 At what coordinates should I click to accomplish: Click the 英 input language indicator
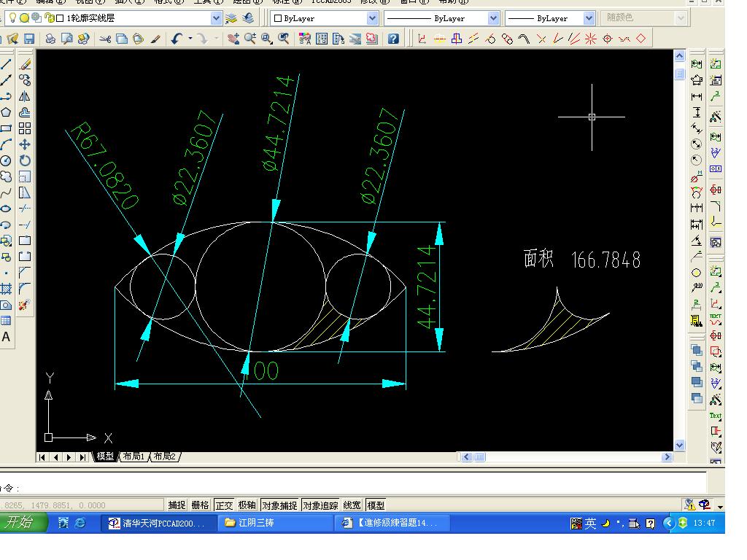[590, 524]
